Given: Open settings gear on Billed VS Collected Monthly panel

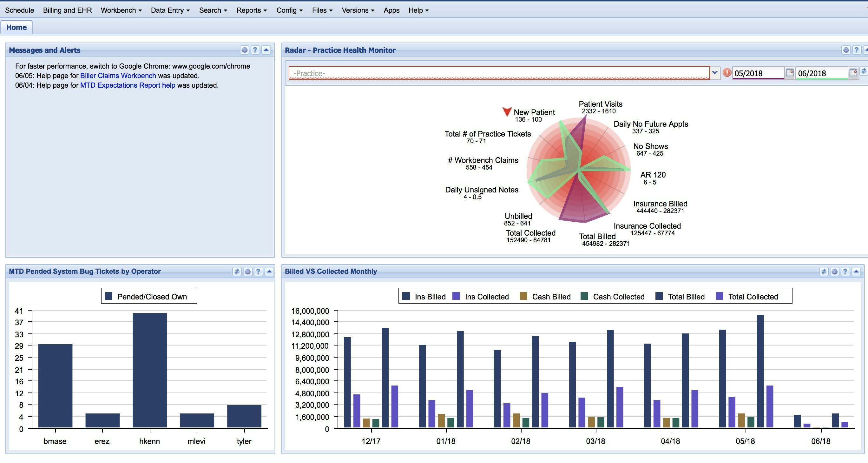Looking at the screenshot, I should (x=835, y=272).
